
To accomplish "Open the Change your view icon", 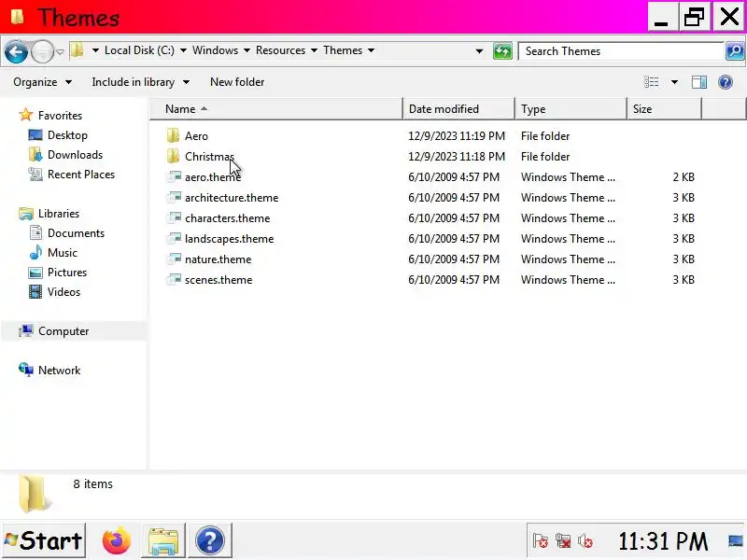I will pos(651,82).
